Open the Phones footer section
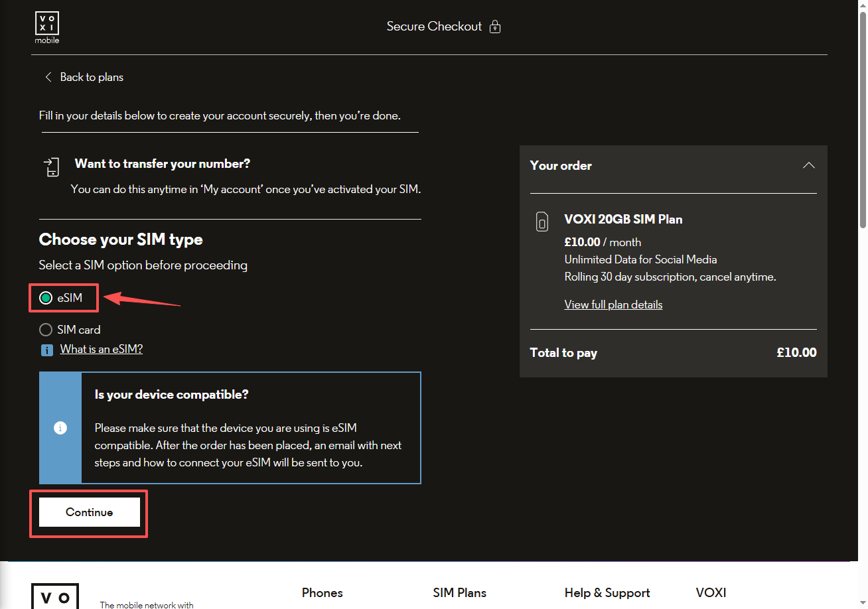868x609 pixels. pyautogui.click(x=323, y=593)
